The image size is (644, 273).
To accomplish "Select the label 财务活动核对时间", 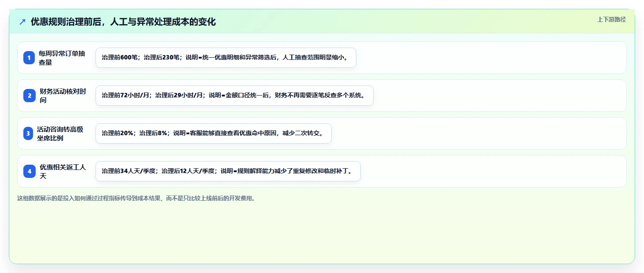I will tap(63, 96).
